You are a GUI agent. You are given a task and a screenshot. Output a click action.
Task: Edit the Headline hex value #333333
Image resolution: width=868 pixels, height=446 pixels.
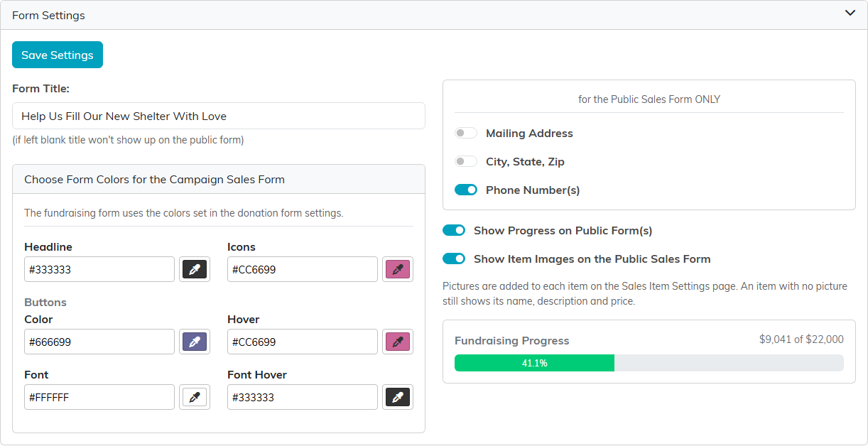99,269
